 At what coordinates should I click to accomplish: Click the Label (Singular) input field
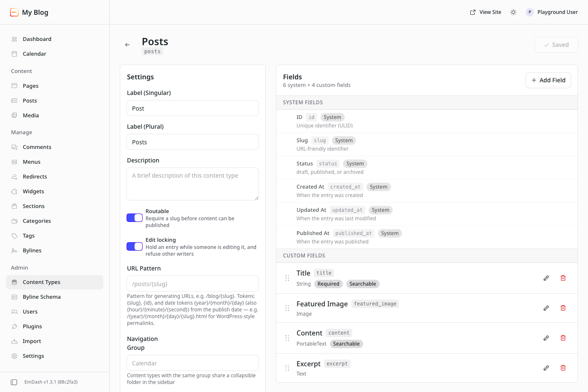coord(193,108)
